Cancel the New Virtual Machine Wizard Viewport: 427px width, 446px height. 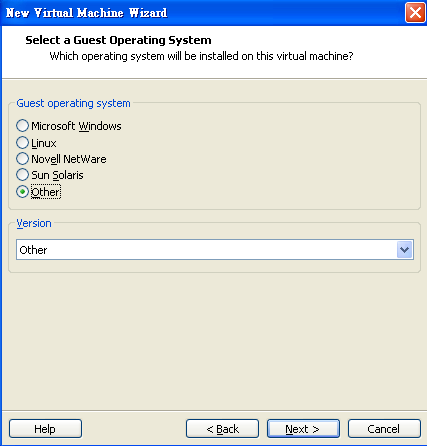(384, 429)
